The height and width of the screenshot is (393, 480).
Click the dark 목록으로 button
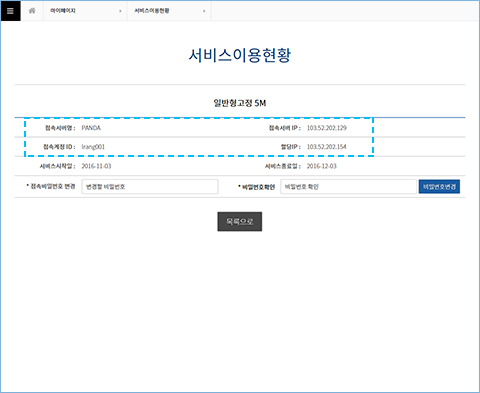click(x=240, y=222)
